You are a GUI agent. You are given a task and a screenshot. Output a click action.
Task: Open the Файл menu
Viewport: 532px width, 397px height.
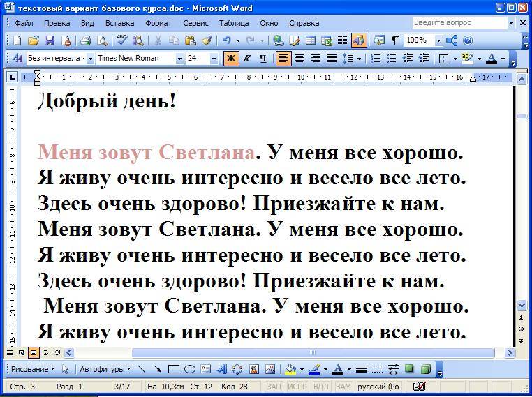pyautogui.click(x=24, y=23)
